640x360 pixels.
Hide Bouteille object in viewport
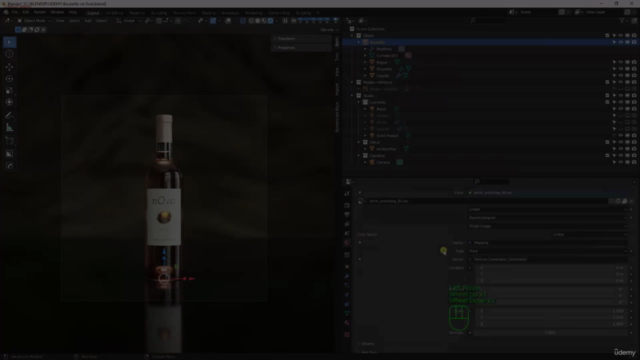pos(621,42)
